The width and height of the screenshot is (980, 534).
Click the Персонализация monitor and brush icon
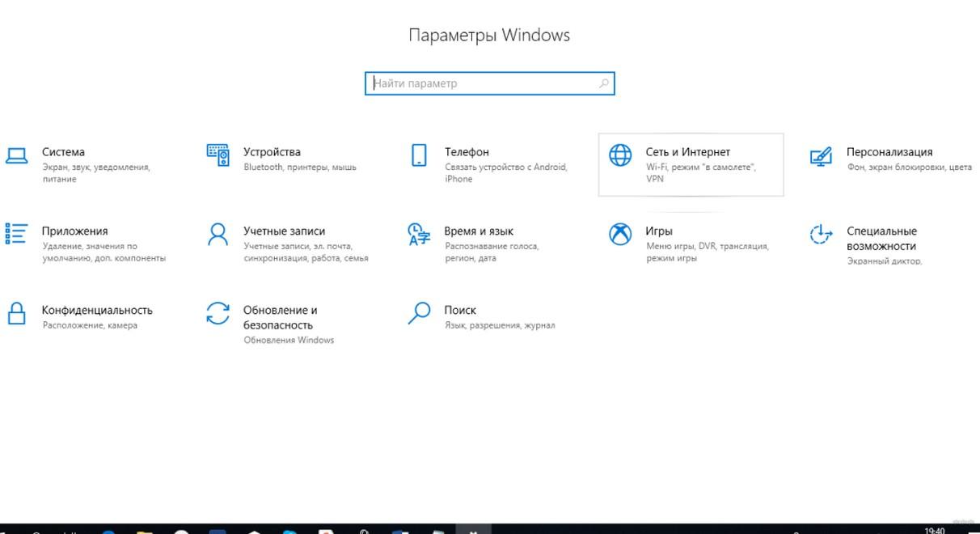tap(821, 155)
